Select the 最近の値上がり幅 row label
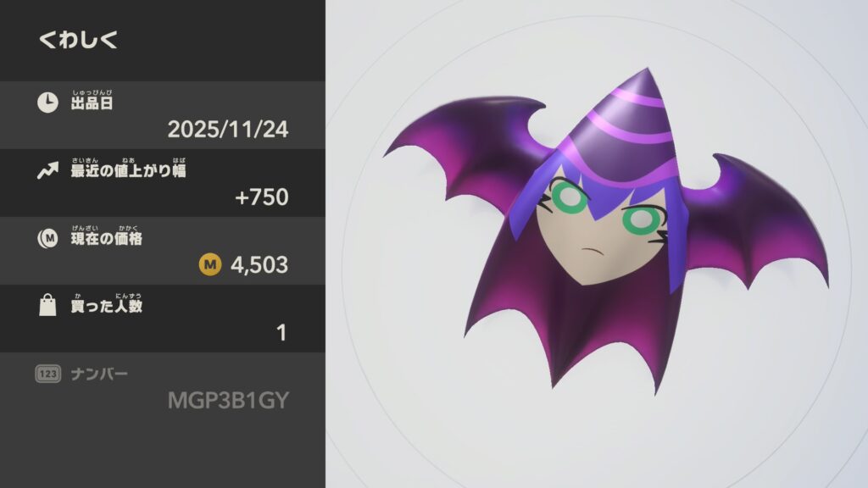Viewport: 868px width, 488px height. (129, 171)
